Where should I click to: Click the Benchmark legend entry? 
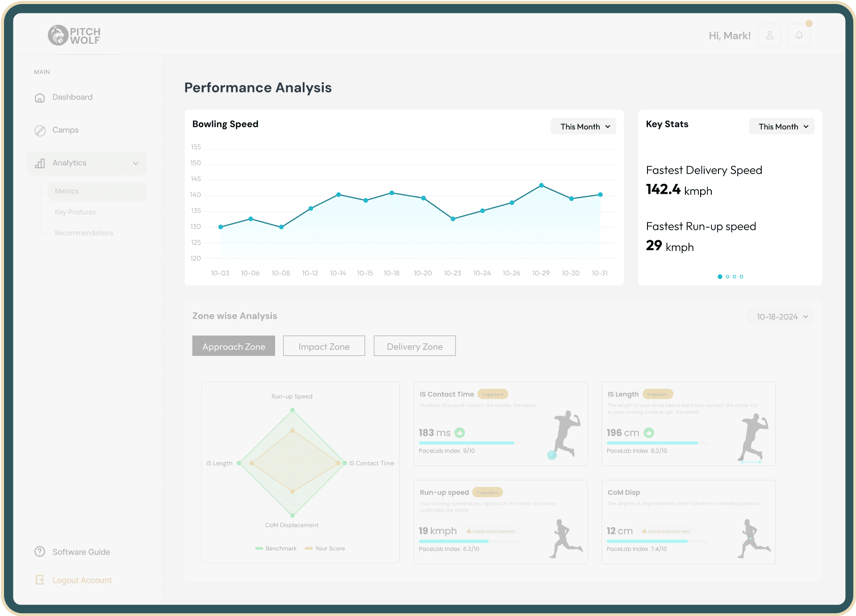[276, 549]
